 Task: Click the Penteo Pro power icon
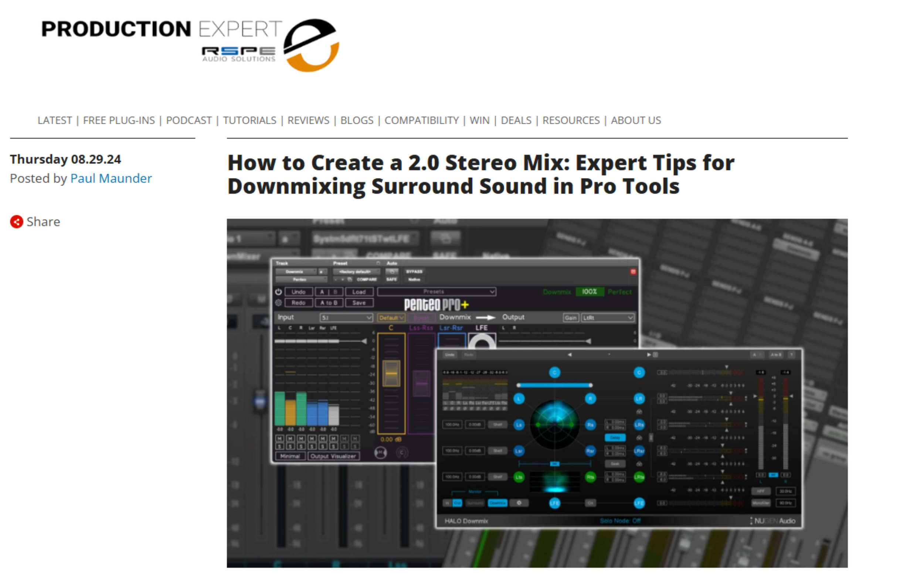click(279, 291)
